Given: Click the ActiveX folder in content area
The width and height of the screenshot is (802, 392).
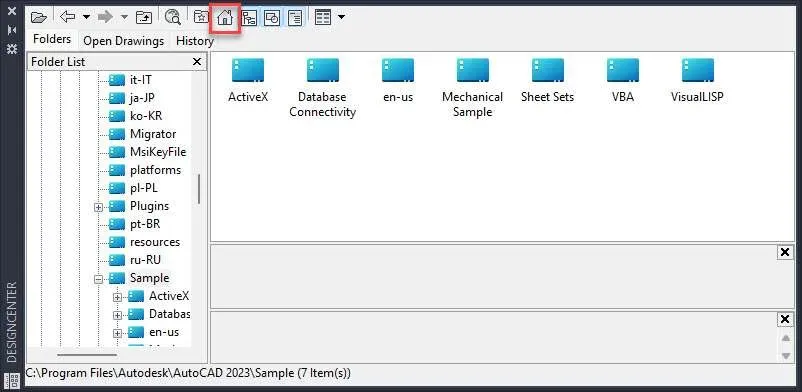Looking at the screenshot, I should coord(248,81).
